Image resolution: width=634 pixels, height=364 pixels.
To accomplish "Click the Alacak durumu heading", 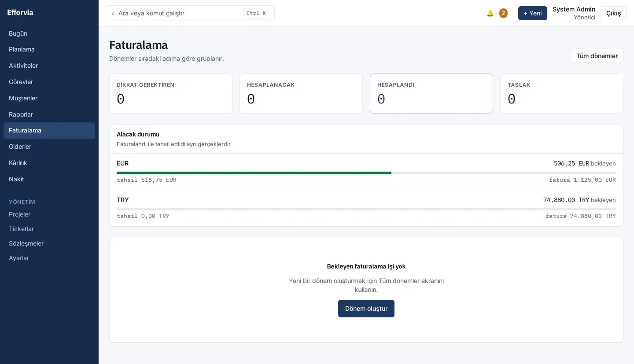I will 138,134.
